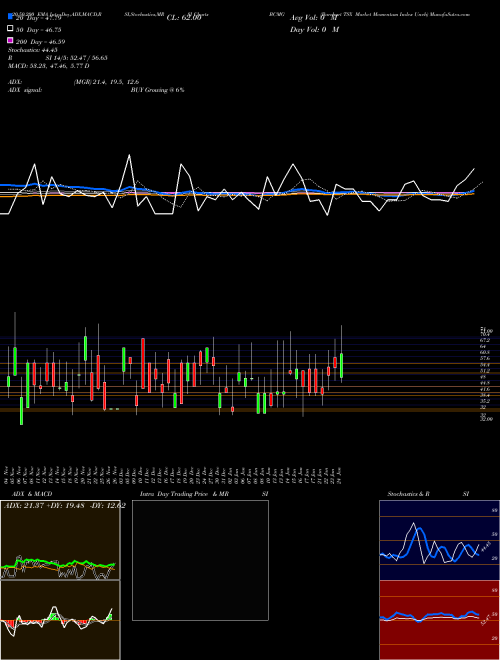Open the red RSI chart panel
The height and width of the screenshot is (660, 500).
[439, 620]
